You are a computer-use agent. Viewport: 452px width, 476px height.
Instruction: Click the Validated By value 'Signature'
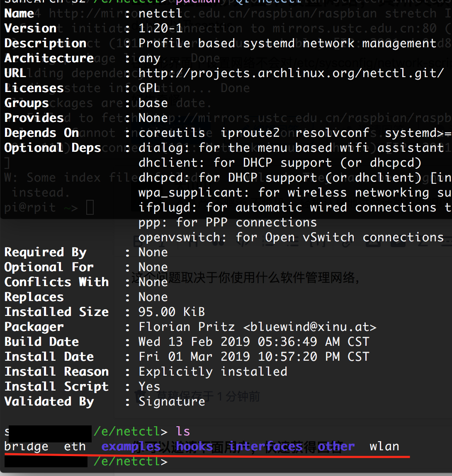pos(172,401)
